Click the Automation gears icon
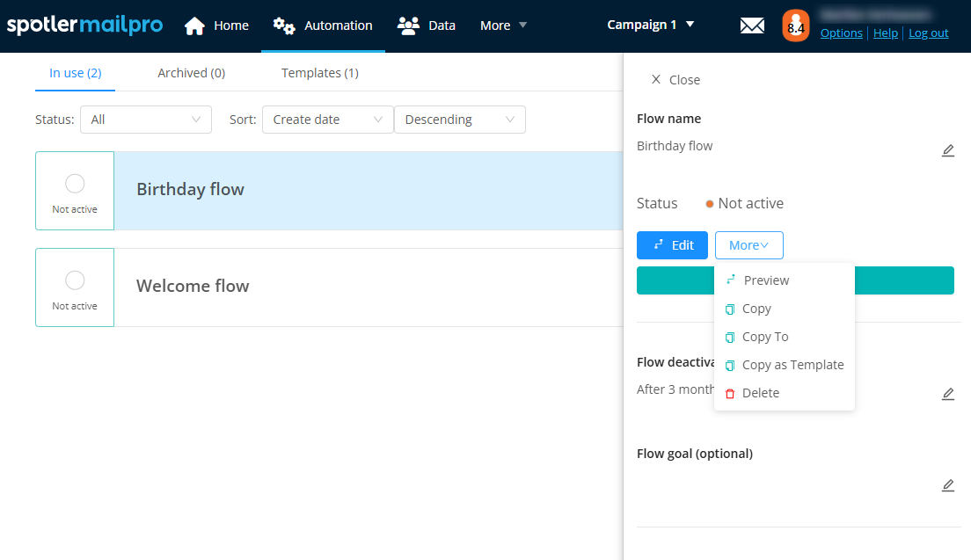This screenshot has width=971, height=560. click(x=284, y=25)
